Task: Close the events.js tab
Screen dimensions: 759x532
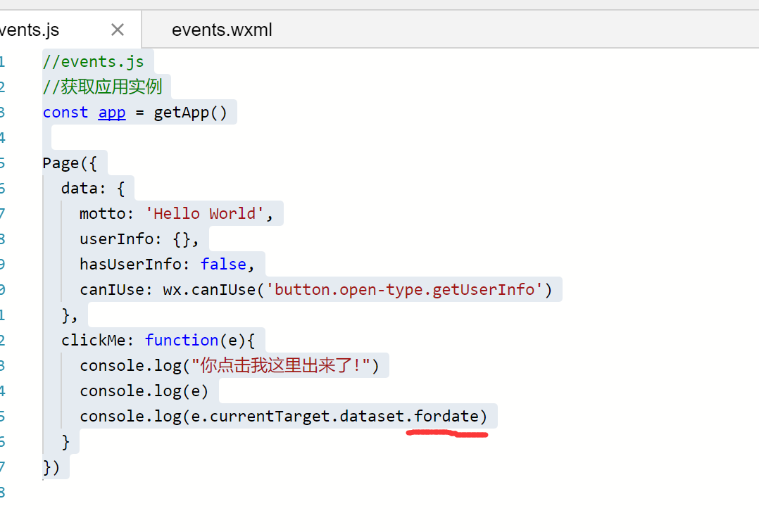Action: (x=117, y=30)
